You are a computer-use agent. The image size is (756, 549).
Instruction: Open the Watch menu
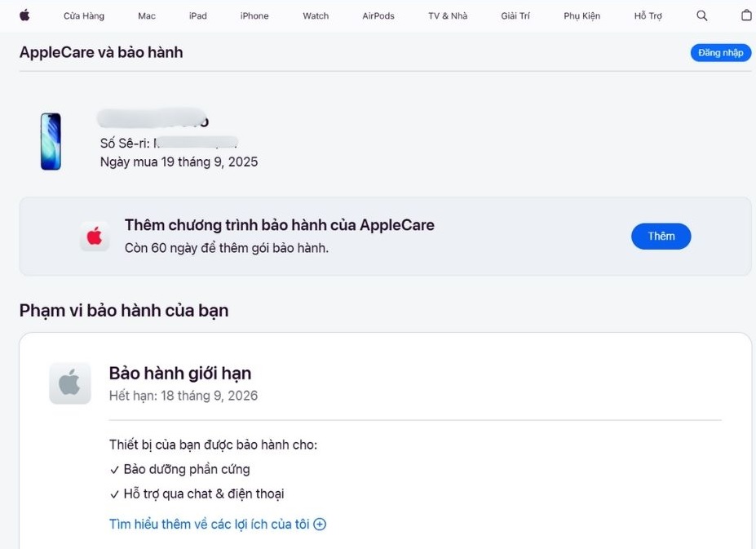(315, 15)
